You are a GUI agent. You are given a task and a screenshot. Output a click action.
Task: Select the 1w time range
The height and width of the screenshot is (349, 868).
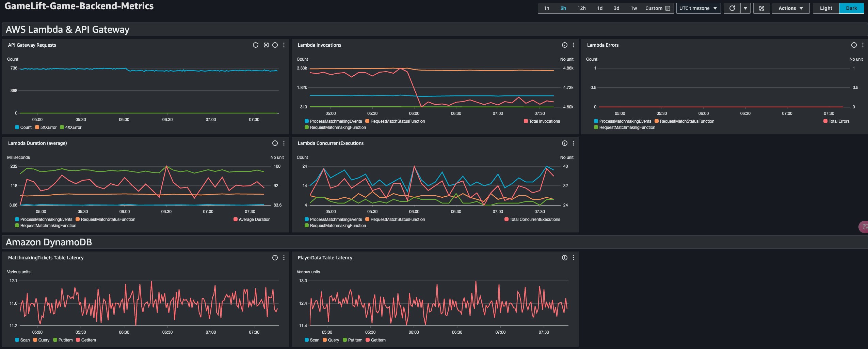tap(634, 8)
